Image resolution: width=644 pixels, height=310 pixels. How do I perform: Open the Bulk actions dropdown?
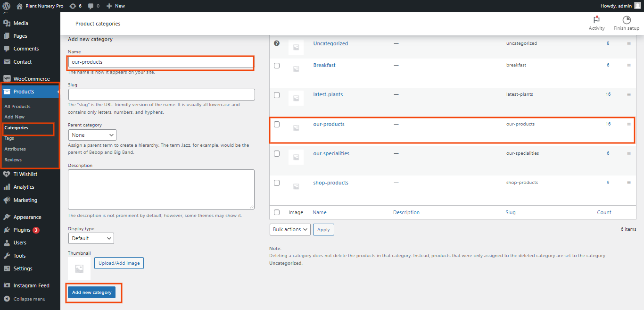[x=290, y=229]
